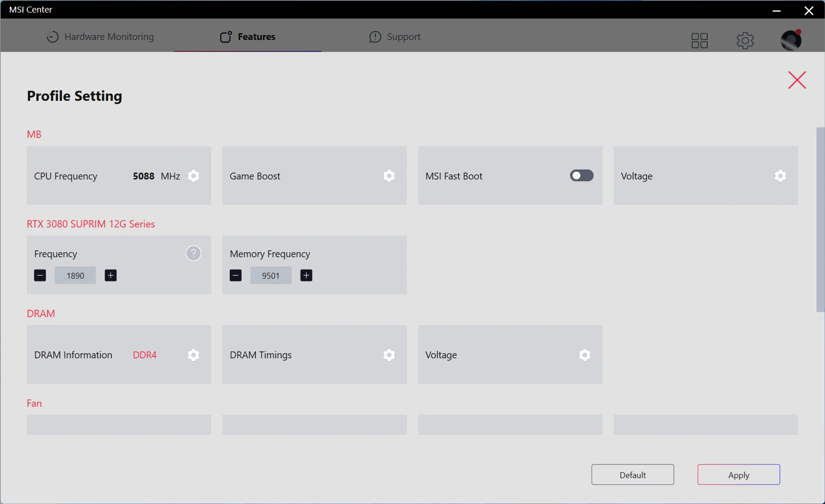Go to the Support tab
The height and width of the screenshot is (504, 825).
pos(395,37)
